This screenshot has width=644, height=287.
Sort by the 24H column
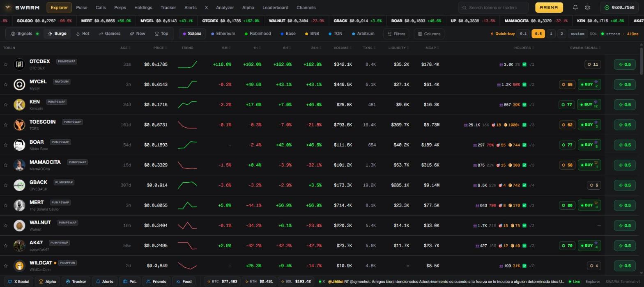coord(316,48)
